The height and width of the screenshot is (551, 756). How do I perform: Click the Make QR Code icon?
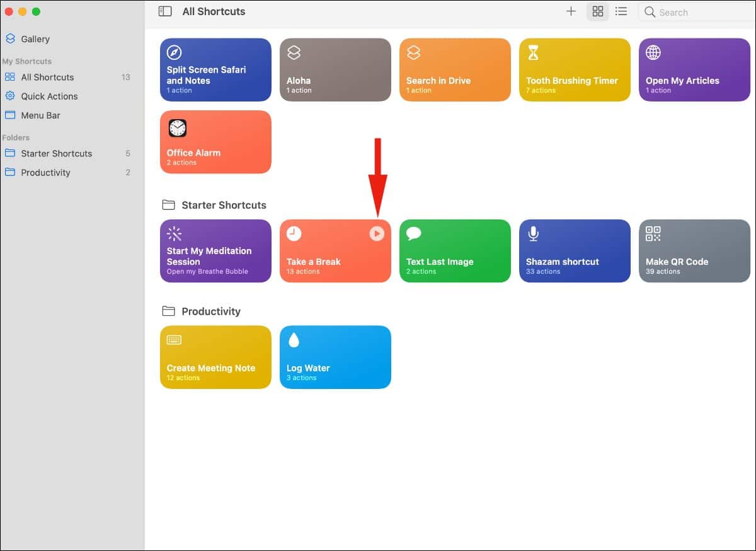[653, 234]
